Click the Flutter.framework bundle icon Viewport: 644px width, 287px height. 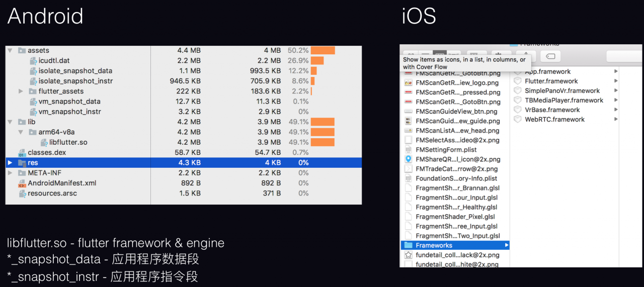click(517, 81)
